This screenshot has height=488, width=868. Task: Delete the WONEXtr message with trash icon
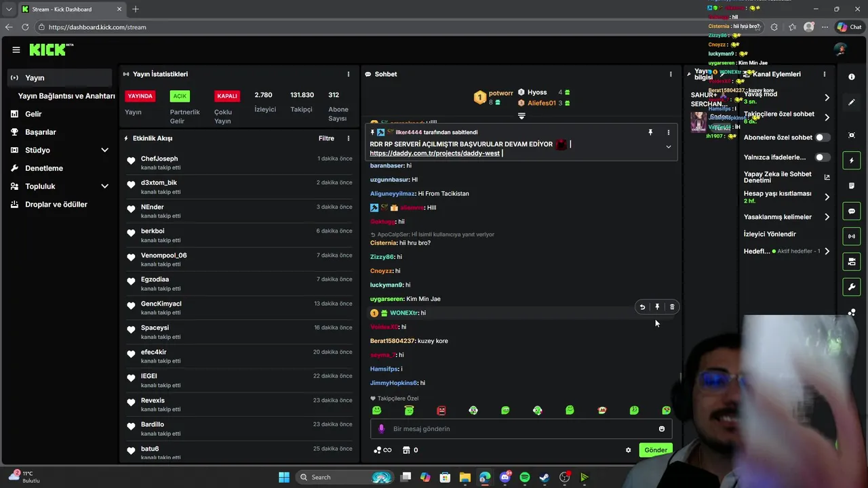click(672, 307)
